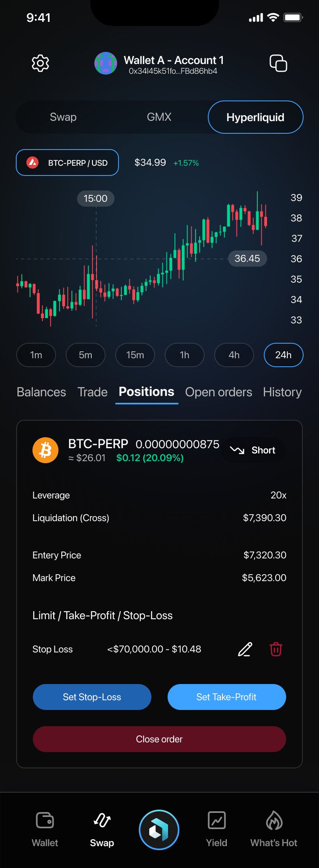Viewport: 319px width, 868px height.
Task: Edit the Stop Loss order
Action: pos(245,649)
